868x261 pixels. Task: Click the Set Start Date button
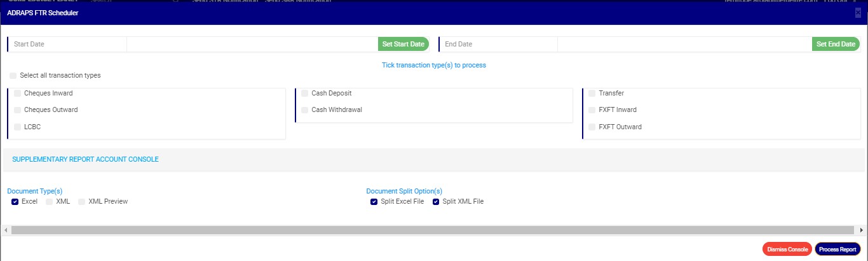(403, 45)
